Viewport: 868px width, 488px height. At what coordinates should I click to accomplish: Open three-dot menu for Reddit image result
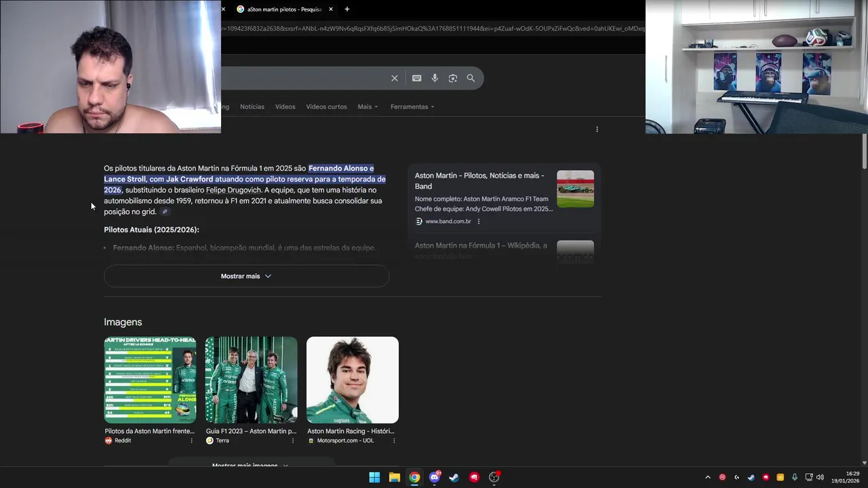[x=191, y=441]
